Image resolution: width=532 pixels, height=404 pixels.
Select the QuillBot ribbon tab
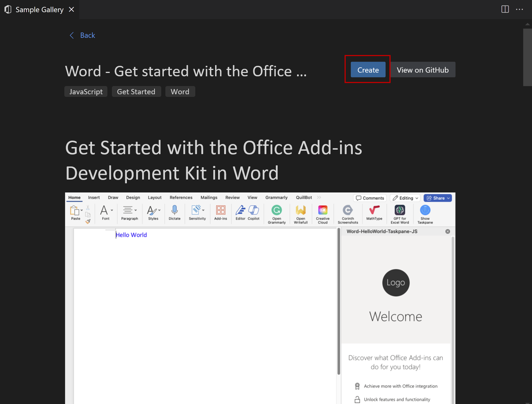(x=304, y=198)
